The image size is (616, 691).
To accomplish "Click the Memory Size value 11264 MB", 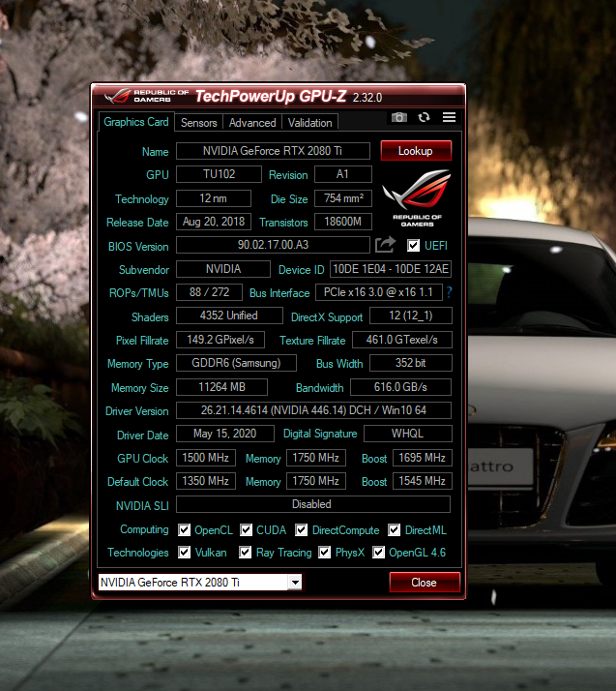I will 221,387.
